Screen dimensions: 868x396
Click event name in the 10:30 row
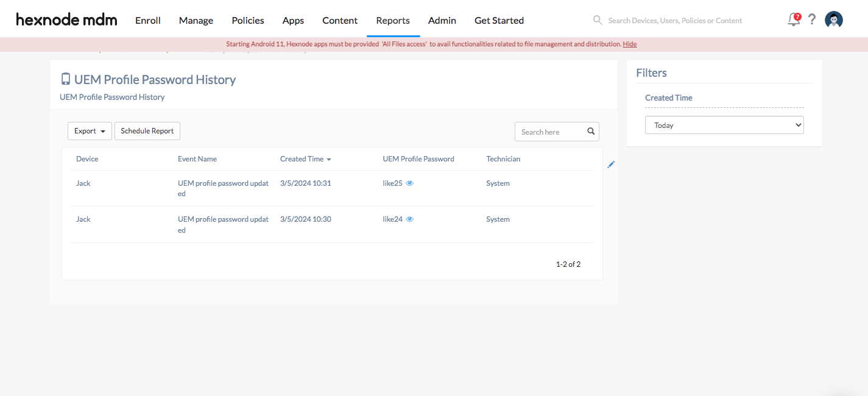pyautogui.click(x=223, y=225)
